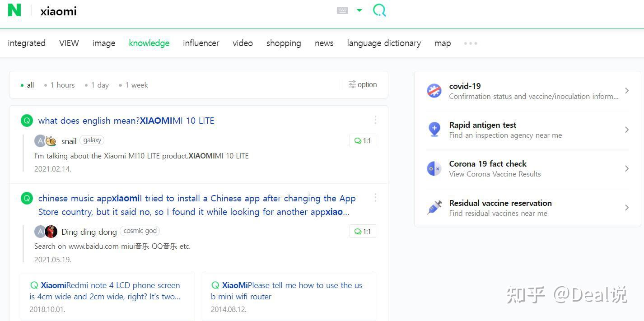644x321 pixels.
Task: Expand the Corona 19 fact check chevron
Action: (x=627, y=168)
